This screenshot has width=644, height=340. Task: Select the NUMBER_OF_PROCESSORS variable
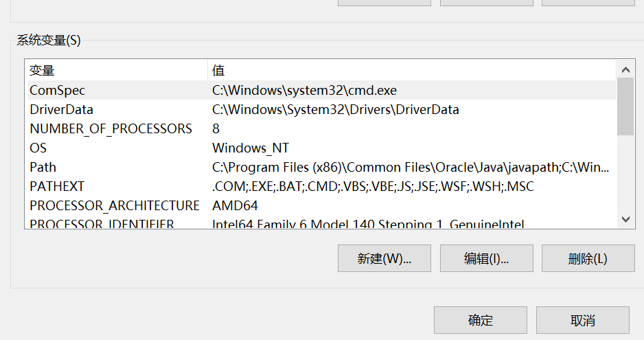pyautogui.click(x=111, y=128)
